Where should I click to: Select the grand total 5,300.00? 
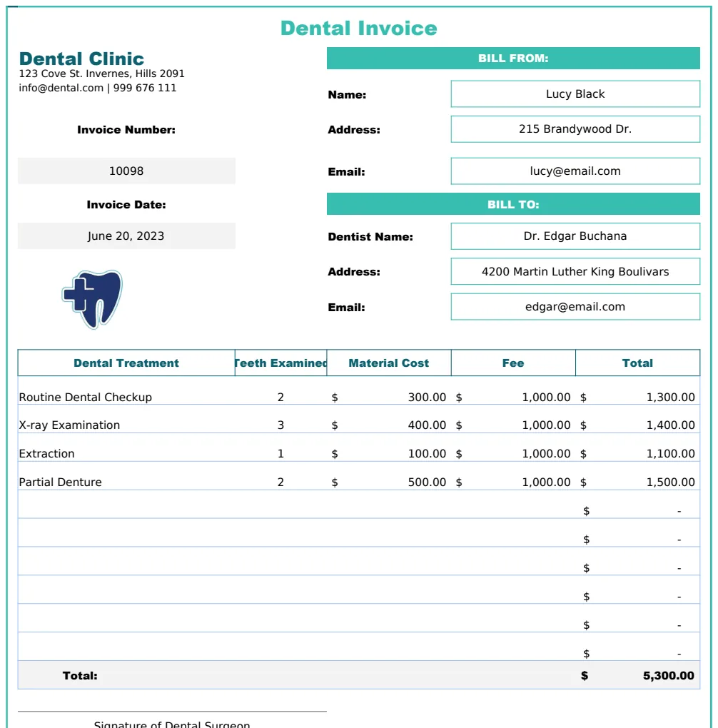click(668, 676)
